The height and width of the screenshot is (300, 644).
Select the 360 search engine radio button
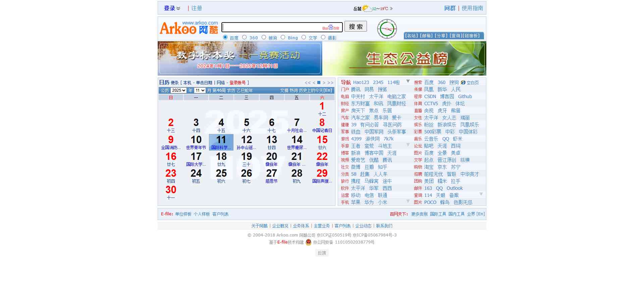(245, 37)
